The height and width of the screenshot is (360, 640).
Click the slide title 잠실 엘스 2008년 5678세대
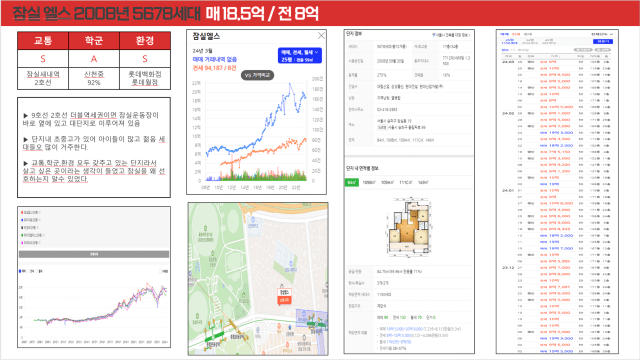pyautogui.click(x=107, y=13)
